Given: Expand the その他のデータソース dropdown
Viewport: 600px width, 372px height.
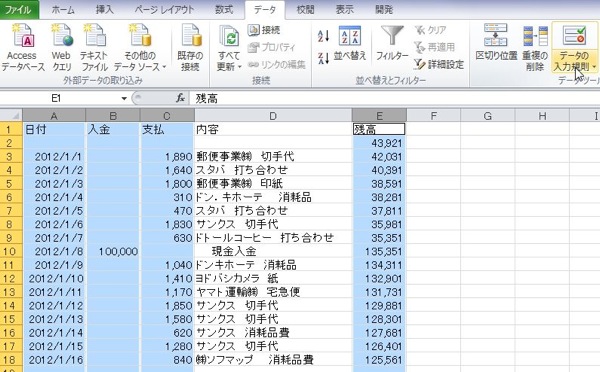Looking at the screenshot, I should (164, 67).
